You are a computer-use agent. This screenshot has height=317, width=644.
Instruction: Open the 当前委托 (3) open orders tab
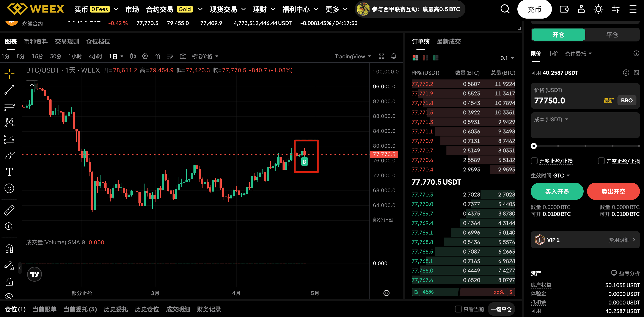coord(80,309)
